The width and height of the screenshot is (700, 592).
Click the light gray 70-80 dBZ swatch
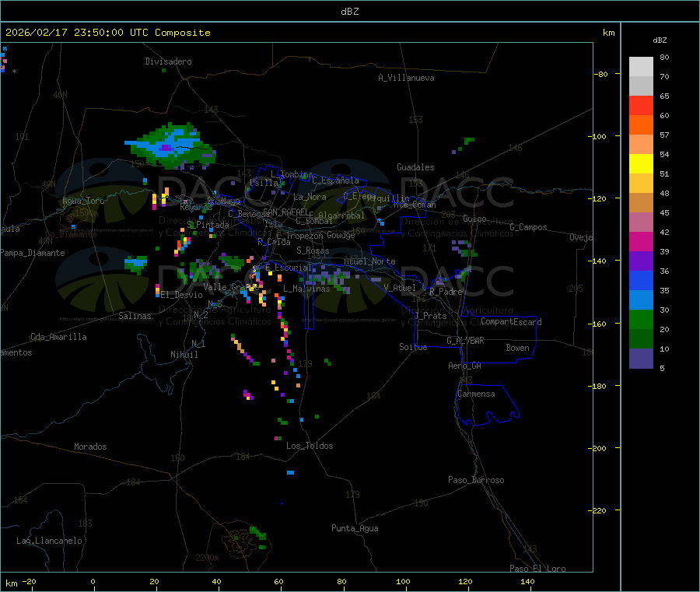(641, 67)
